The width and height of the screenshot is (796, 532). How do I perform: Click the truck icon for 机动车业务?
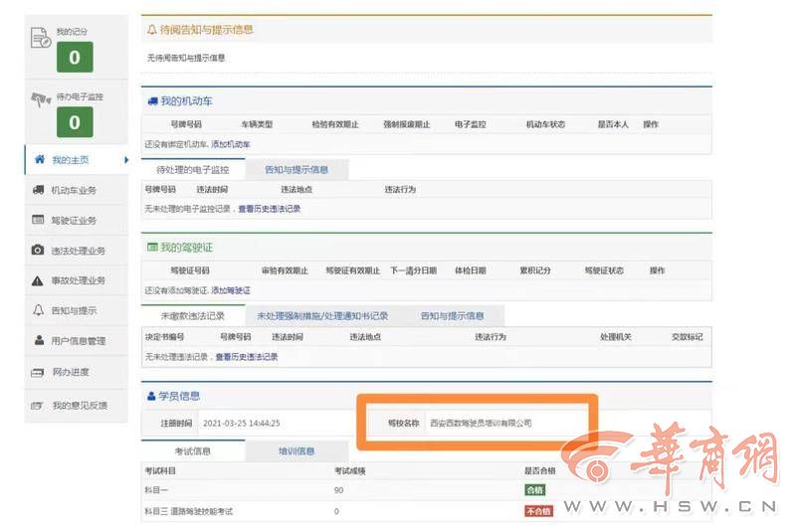[x=38, y=190]
